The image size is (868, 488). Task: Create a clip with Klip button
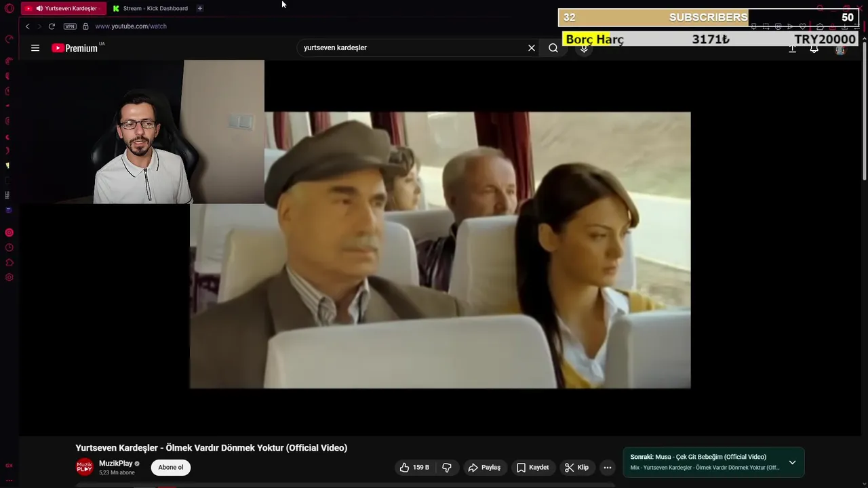(577, 468)
